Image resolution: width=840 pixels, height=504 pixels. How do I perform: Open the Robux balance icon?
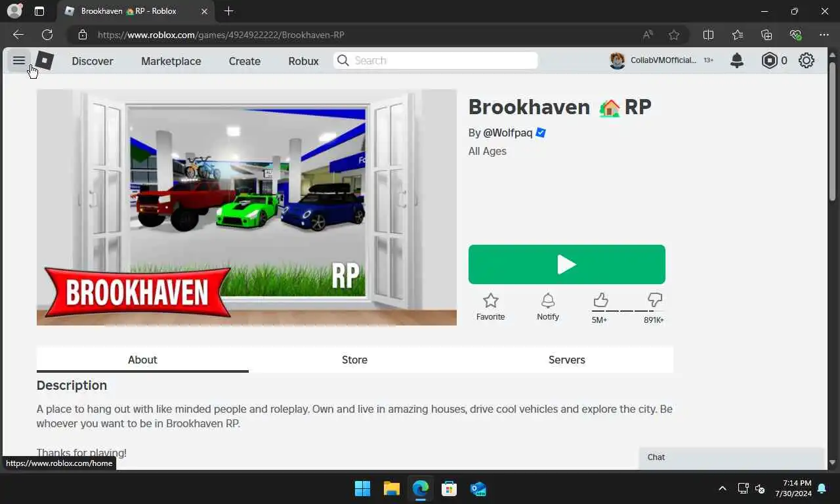pos(769,60)
